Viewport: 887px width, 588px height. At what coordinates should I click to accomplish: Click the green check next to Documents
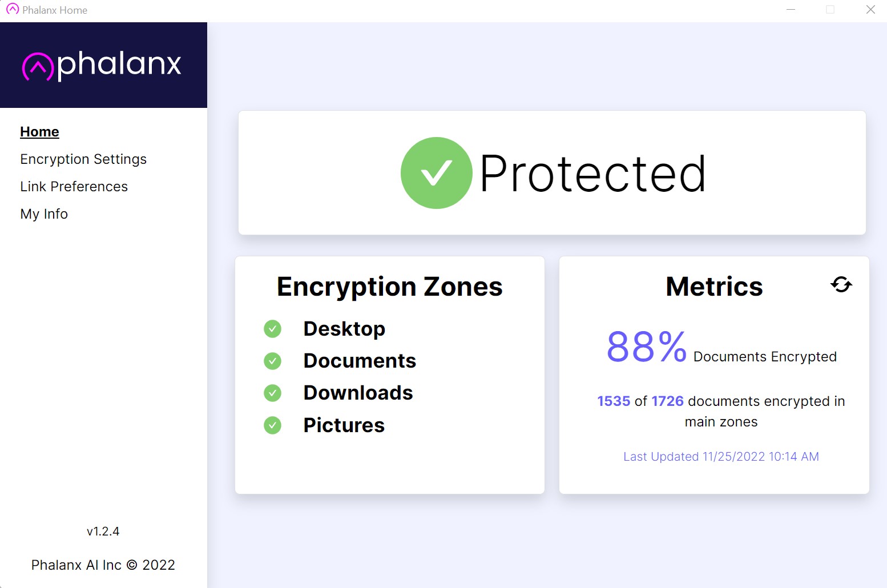point(273,361)
